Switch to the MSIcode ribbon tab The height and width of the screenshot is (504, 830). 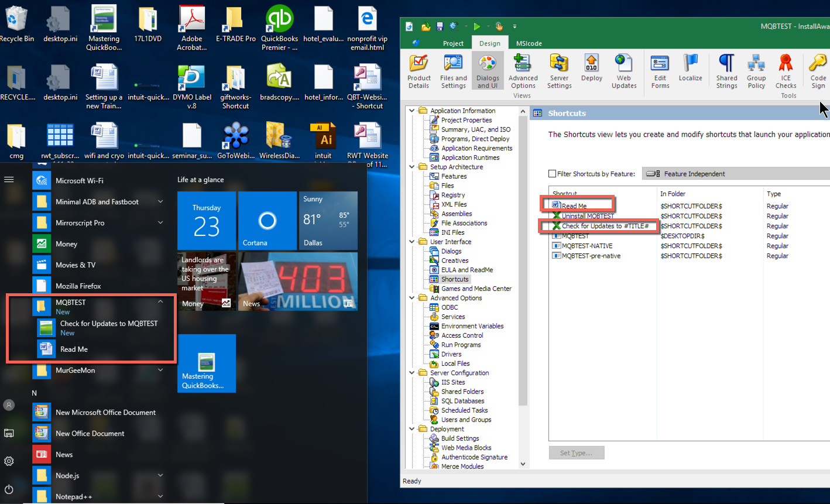click(x=529, y=43)
